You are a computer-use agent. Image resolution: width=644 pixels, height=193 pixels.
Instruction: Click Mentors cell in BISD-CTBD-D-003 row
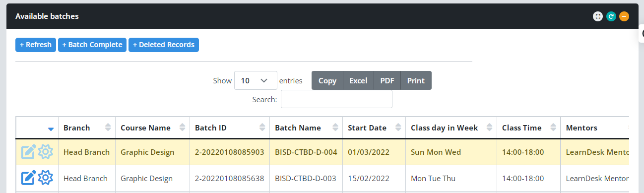pos(595,178)
